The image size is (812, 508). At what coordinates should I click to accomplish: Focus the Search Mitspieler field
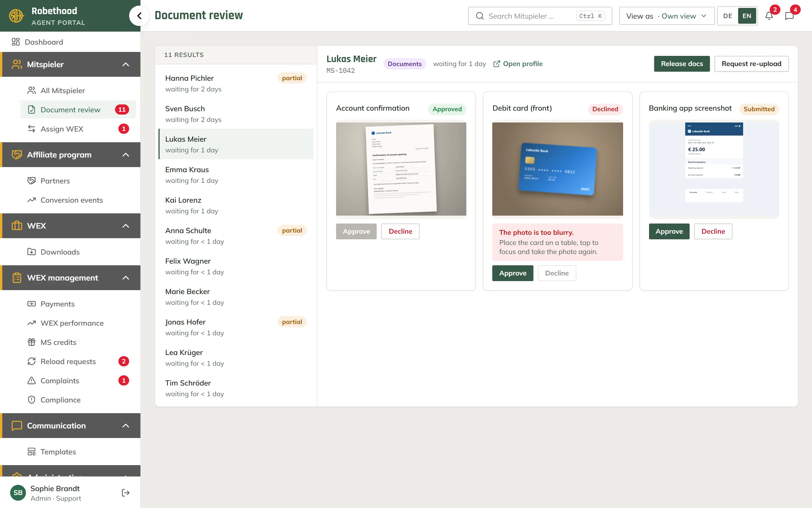coord(540,16)
